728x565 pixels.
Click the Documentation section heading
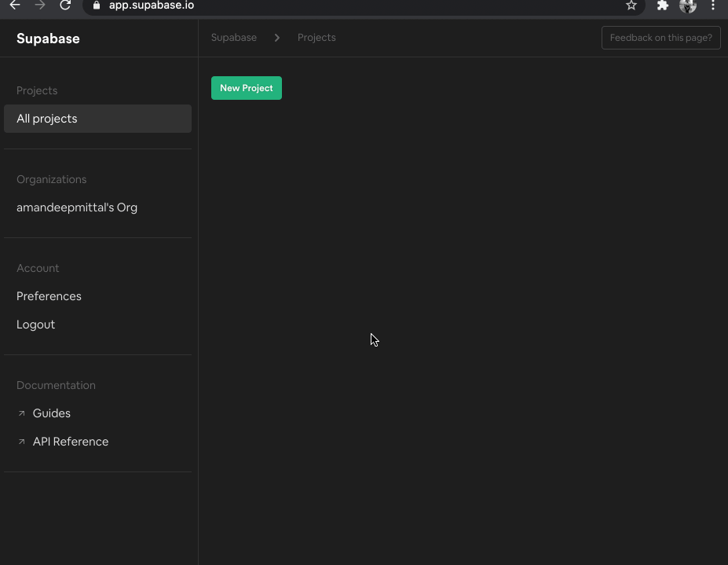point(56,385)
